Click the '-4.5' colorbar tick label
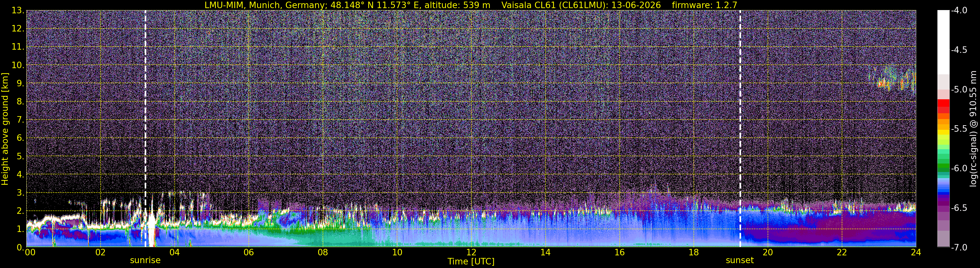Image resolution: width=980 pixels, height=268 pixels. point(959,50)
